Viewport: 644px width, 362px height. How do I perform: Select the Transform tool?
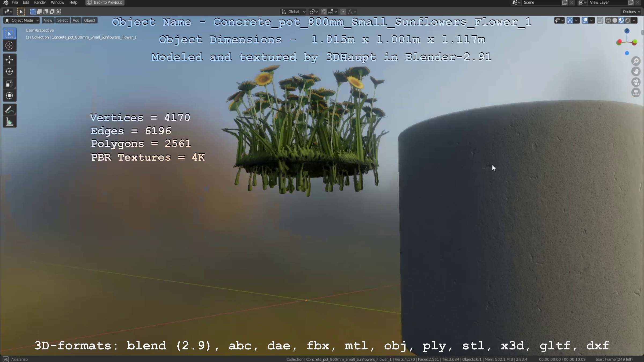click(x=9, y=96)
